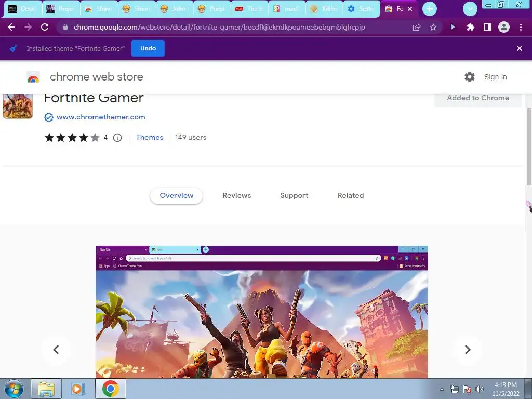Open the volume control tray icon
Viewport: 532px width, 399px height.
(x=479, y=389)
